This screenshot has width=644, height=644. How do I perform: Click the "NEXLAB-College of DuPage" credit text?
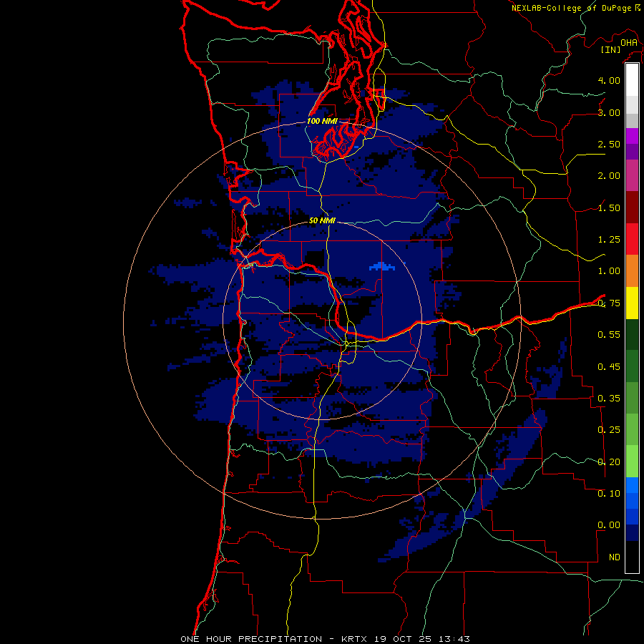point(571,8)
